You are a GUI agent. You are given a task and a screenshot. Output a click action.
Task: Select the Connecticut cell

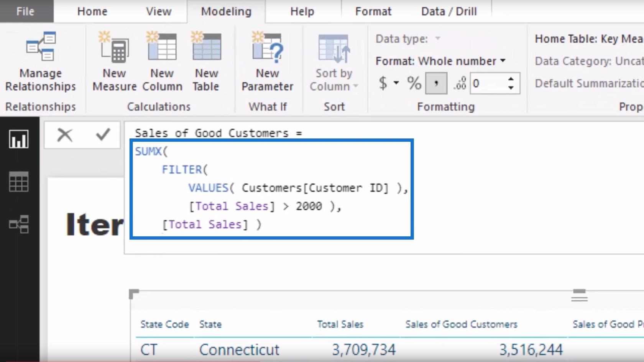(x=239, y=350)
